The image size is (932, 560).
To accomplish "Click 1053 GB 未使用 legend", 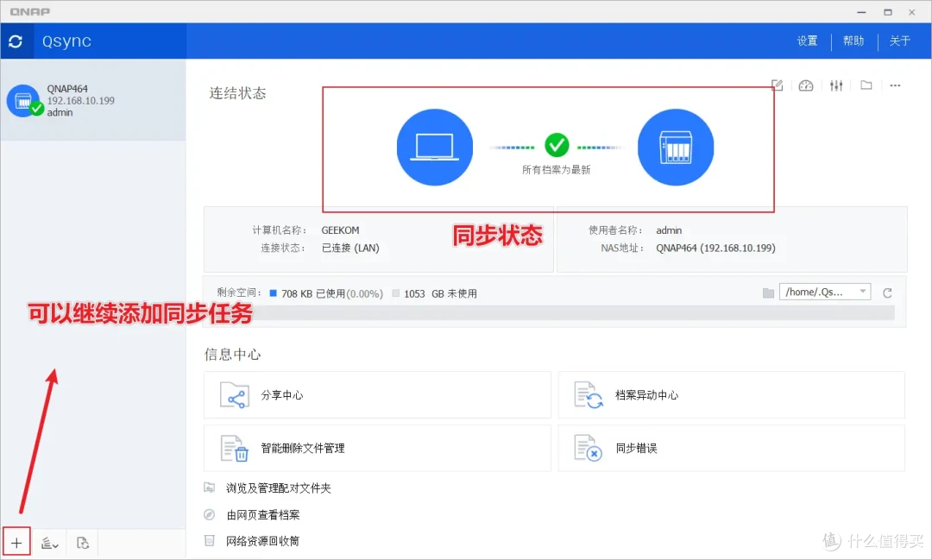I will pos(434,293).
